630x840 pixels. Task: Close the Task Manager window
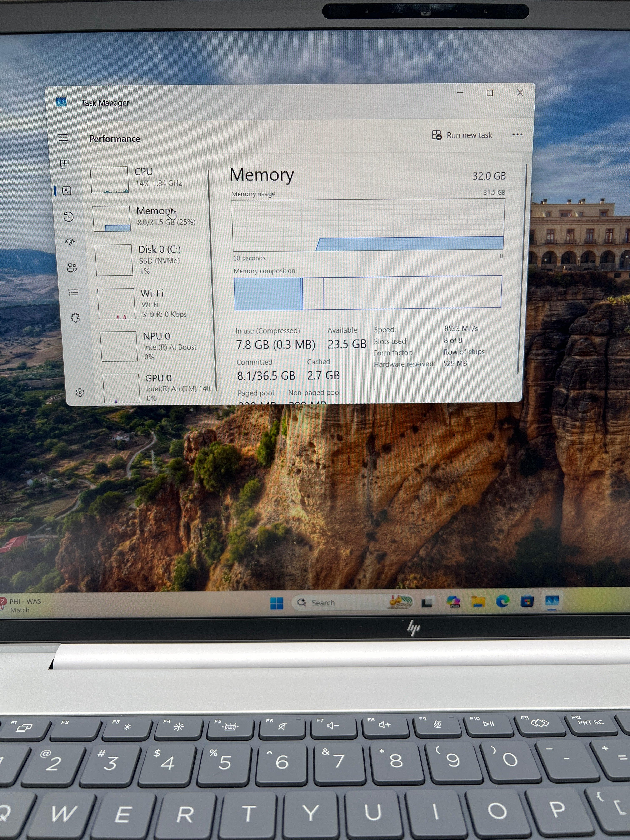520,93
